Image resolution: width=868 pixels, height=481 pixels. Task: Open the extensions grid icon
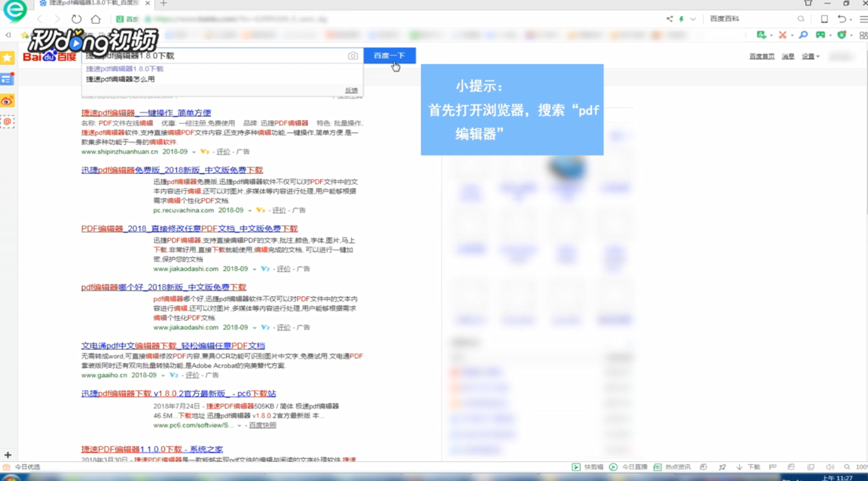point(864,35)
